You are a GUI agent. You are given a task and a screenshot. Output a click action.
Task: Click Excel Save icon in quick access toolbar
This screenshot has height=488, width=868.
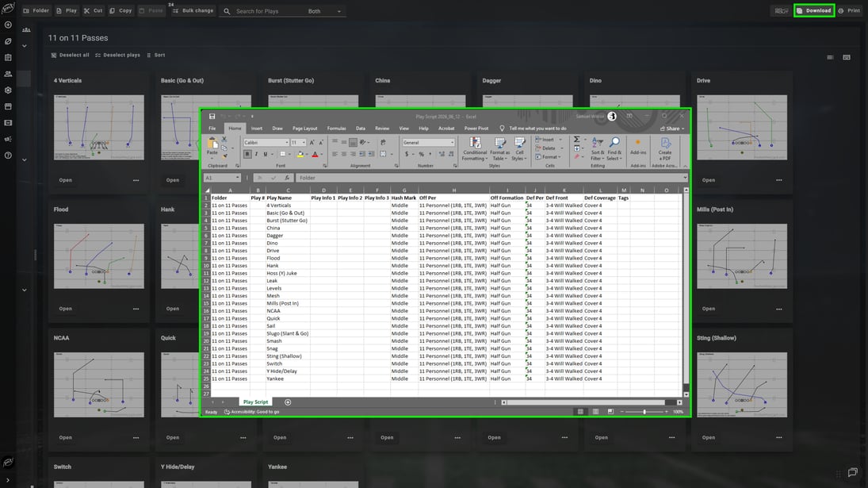212,117
